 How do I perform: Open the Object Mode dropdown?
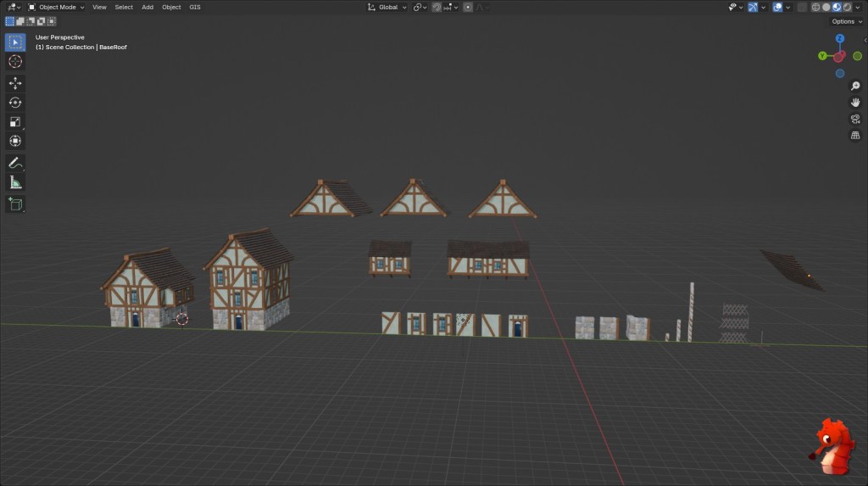56,7
